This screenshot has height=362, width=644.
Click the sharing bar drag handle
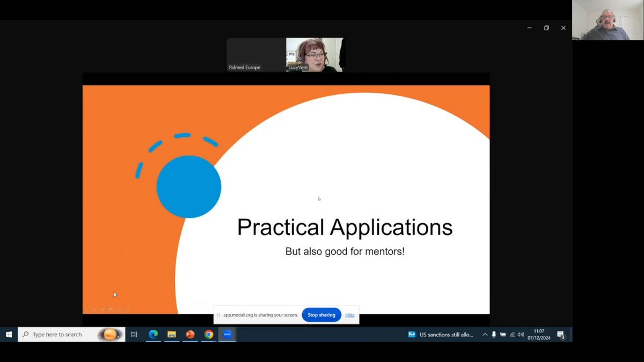pyautogui.click(x=218, y=315)
